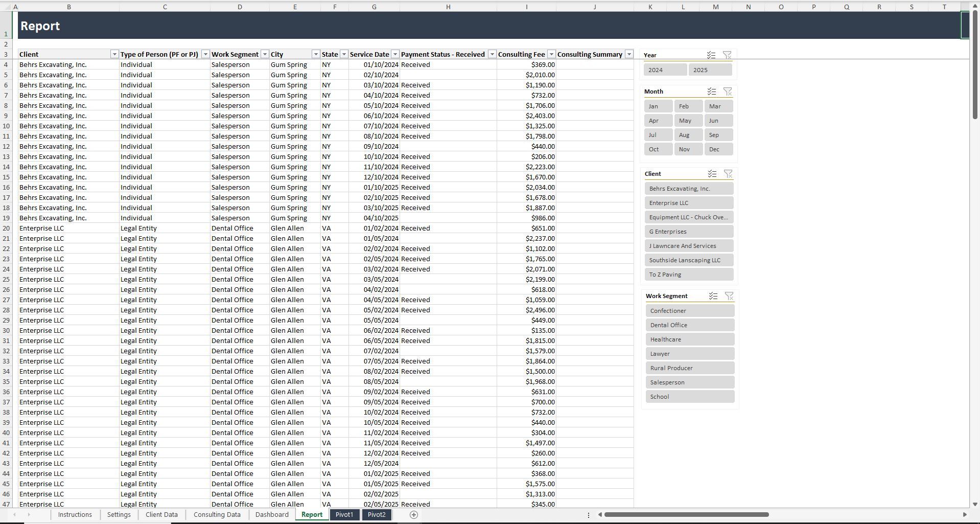The image size is (980, 524).
Task: Open the Service Date filter dropdown
Action: click(394, 54)
